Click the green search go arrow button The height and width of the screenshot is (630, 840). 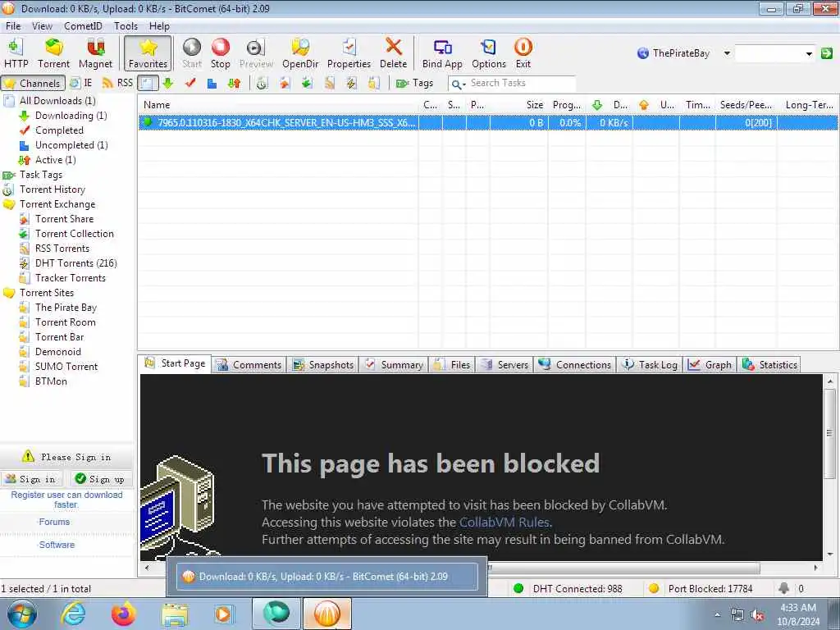point(827,53)
